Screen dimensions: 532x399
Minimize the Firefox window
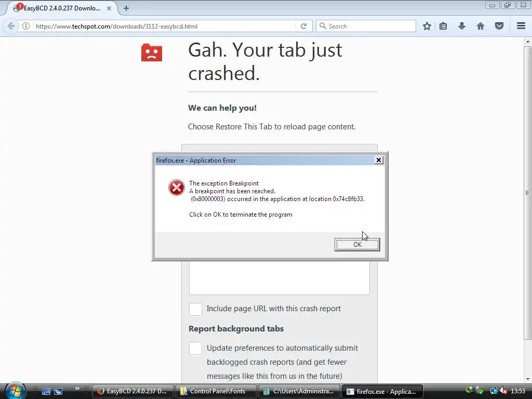click(492, 5)
